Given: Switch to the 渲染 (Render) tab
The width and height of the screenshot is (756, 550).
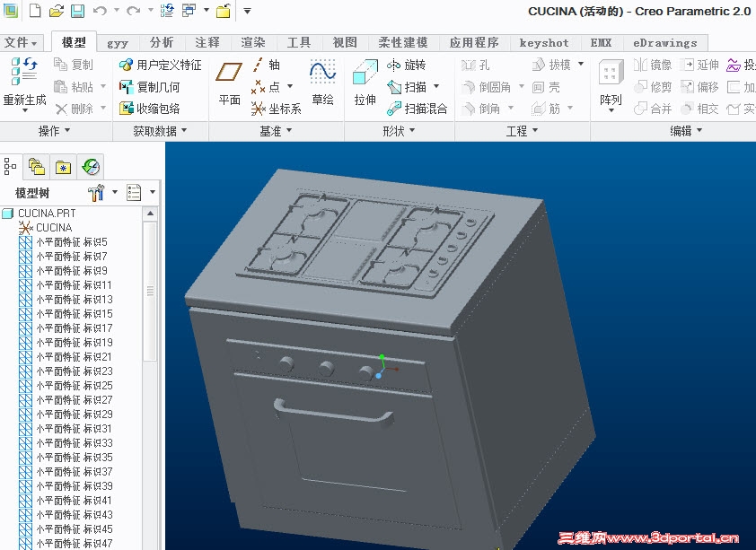Looking at the screenshot, I should tap(253, 42).
